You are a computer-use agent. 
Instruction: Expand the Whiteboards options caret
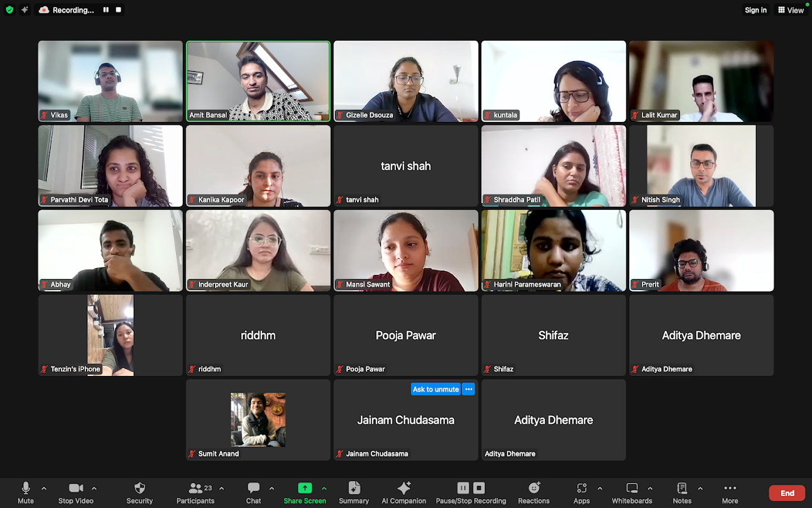(x=650, y=488)
